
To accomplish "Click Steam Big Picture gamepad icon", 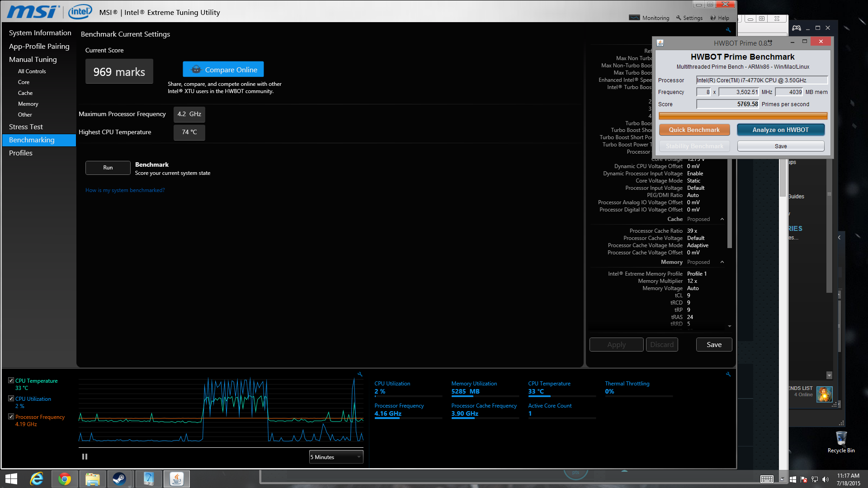I will point(797,28).
